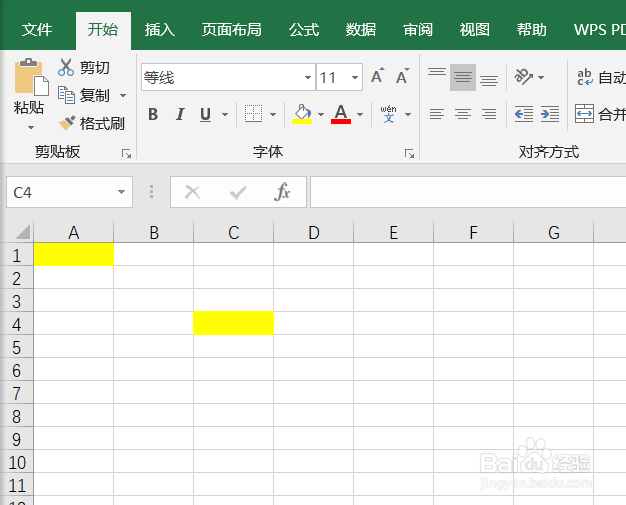Select yellow cell C4
The width and height of the screenshot is (626, 505).
234,323
